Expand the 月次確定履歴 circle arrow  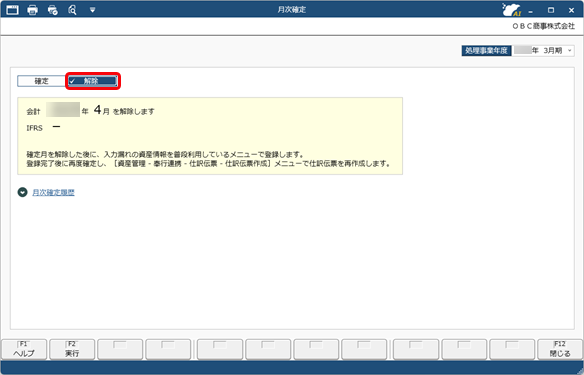(x=22, y=192)
